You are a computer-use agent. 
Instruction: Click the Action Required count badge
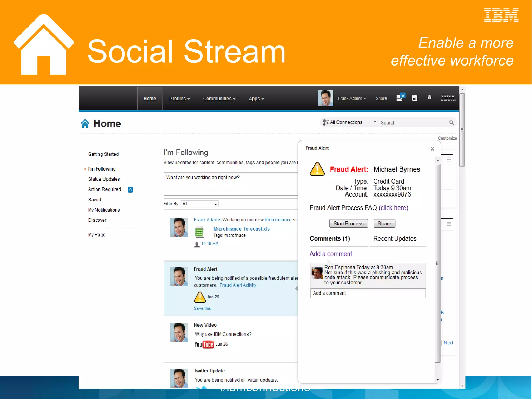coord(130,189)
